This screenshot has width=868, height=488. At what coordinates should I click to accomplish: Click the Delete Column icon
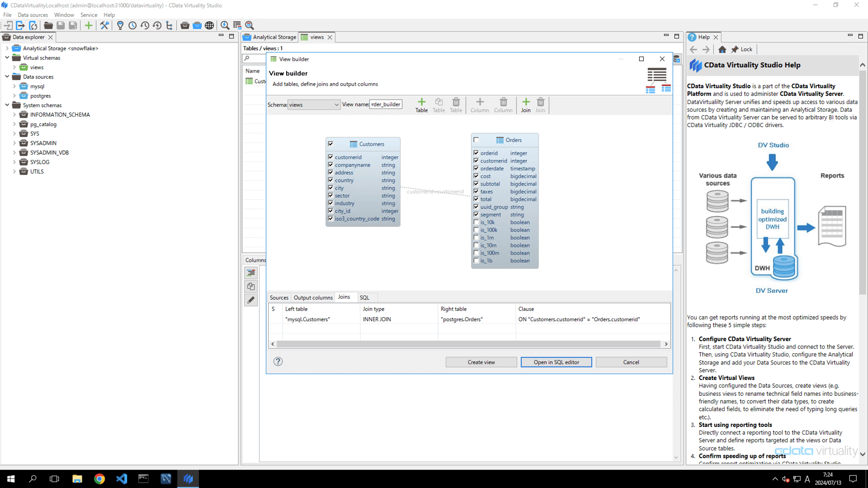click(x=503, y=105)
